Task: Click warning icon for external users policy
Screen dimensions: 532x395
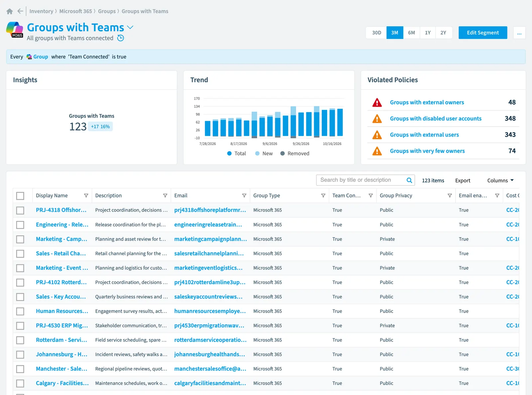Action: [x=377, y=135]
